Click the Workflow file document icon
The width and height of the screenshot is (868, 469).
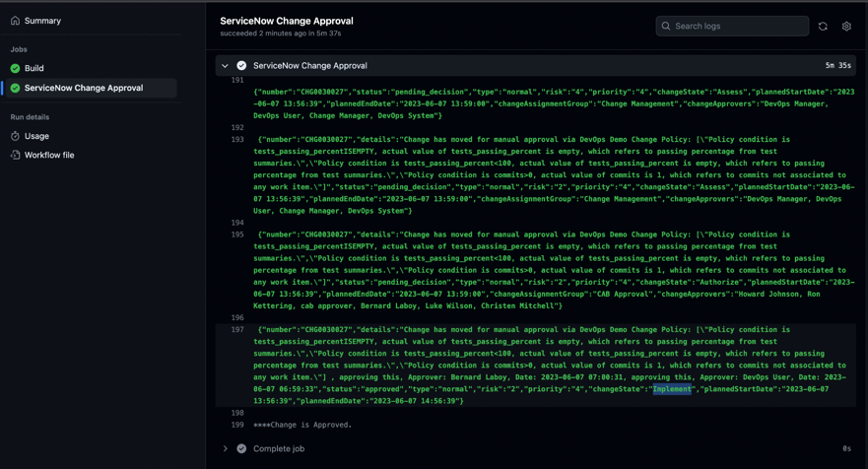pos(15,155)
